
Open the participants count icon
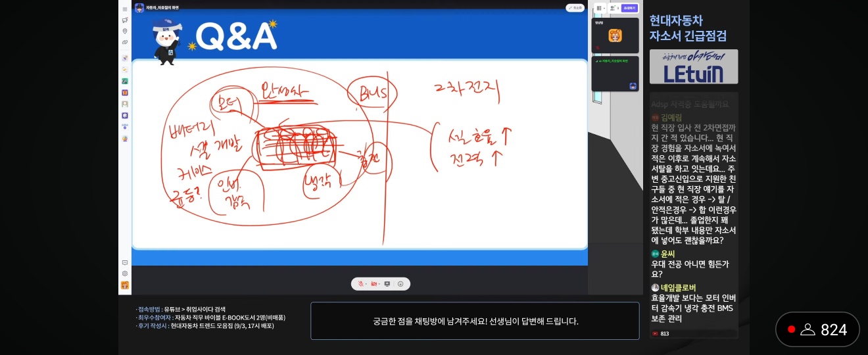tap(614, 8)
